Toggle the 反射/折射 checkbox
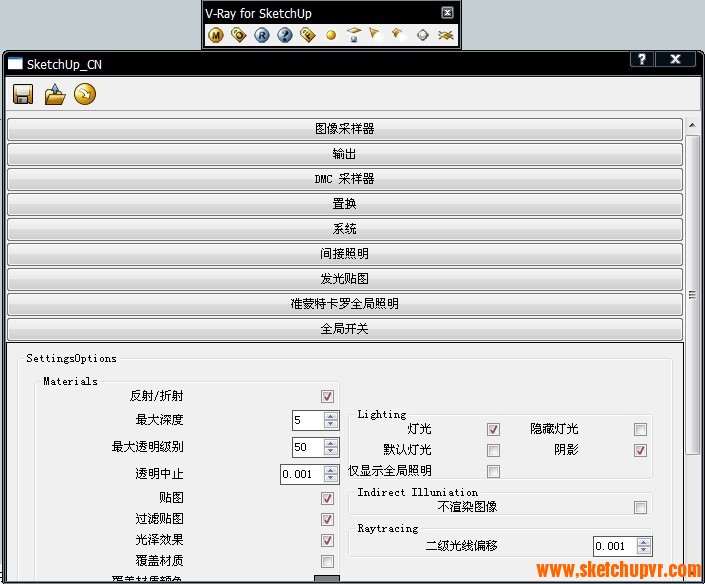 [327, 397]
